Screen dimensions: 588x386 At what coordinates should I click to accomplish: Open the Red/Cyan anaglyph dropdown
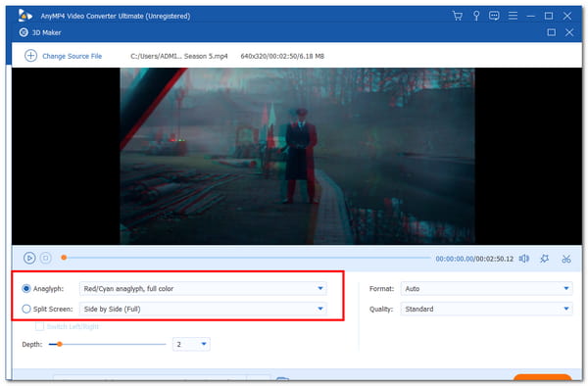coord(203,289)
